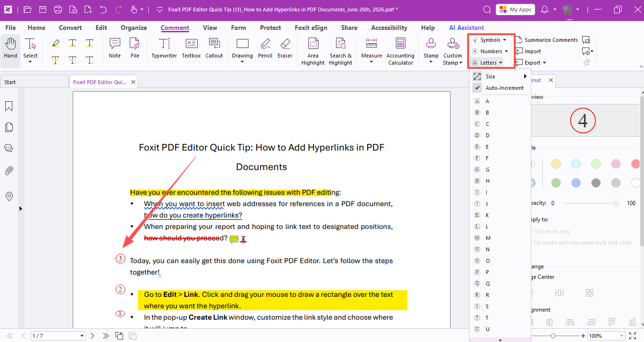Collapse the Letters dropdown
Viewport: 644px width, 342px height.
click(487, 63)
